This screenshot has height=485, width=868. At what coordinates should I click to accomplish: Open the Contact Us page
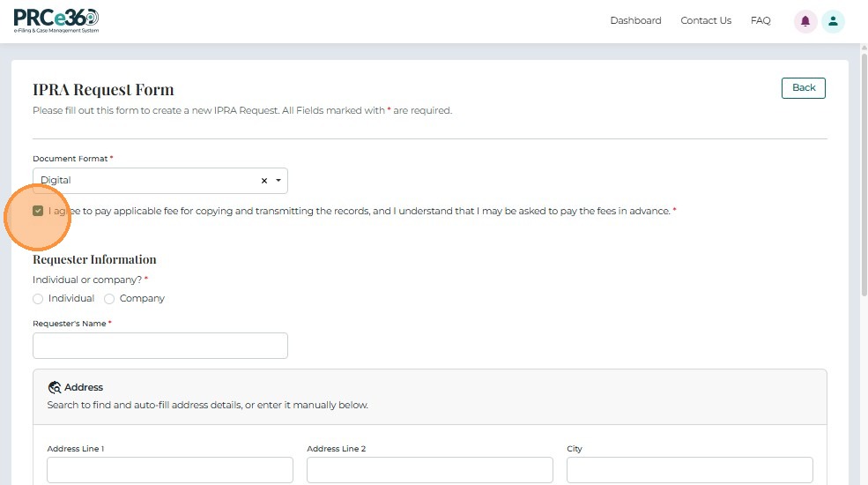pos(706,21)
